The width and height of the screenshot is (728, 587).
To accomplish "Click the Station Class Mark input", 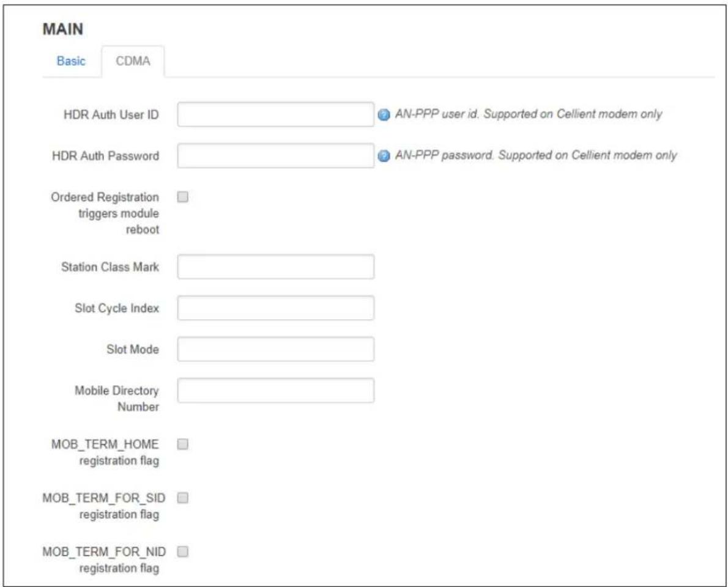I will click(x=276, y=267).
